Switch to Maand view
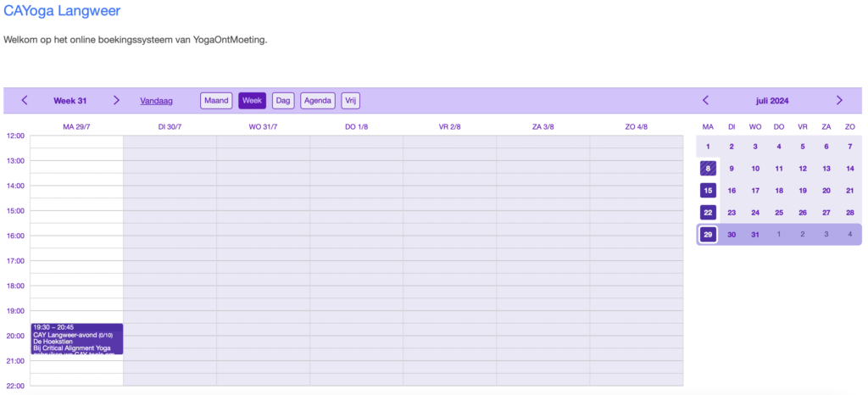Image resolution: width=868 pixels, height=395 pixels. [x=216, y=101]
